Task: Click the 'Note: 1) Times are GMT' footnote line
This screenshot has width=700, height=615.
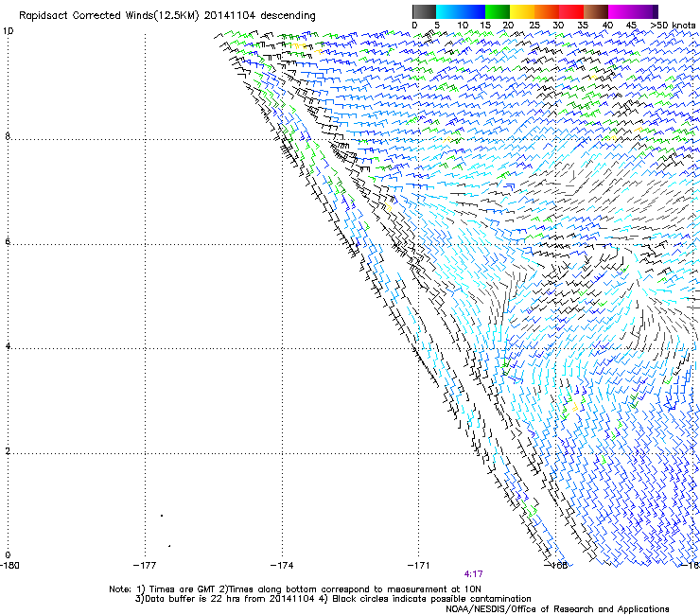Action: [x=294, y=589]
